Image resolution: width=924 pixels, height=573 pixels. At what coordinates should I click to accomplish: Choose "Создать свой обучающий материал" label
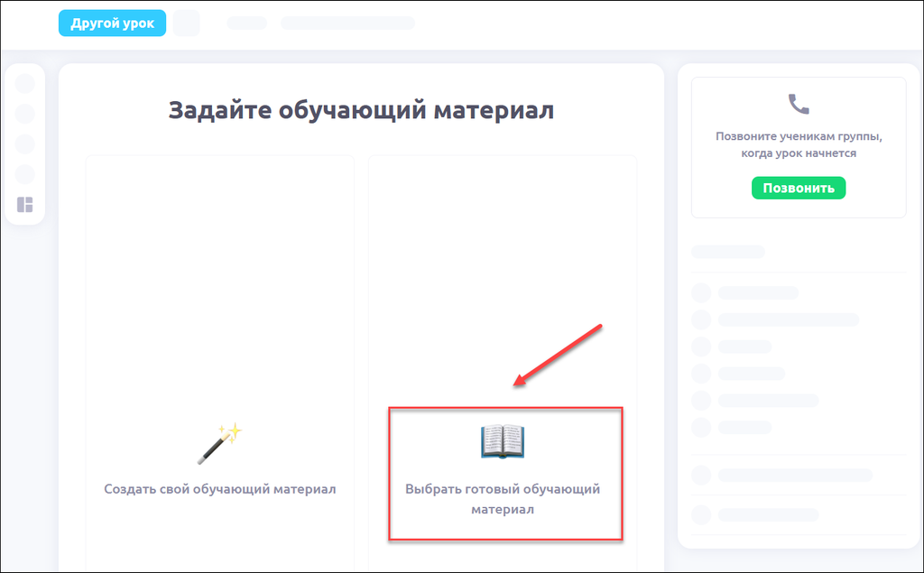coord(220,489)
